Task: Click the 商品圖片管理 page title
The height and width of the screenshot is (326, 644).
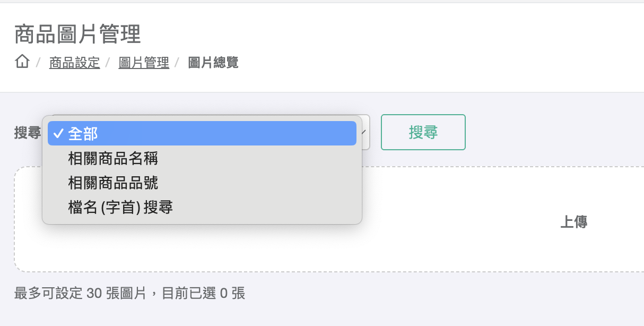Action: tap(77, 34)
